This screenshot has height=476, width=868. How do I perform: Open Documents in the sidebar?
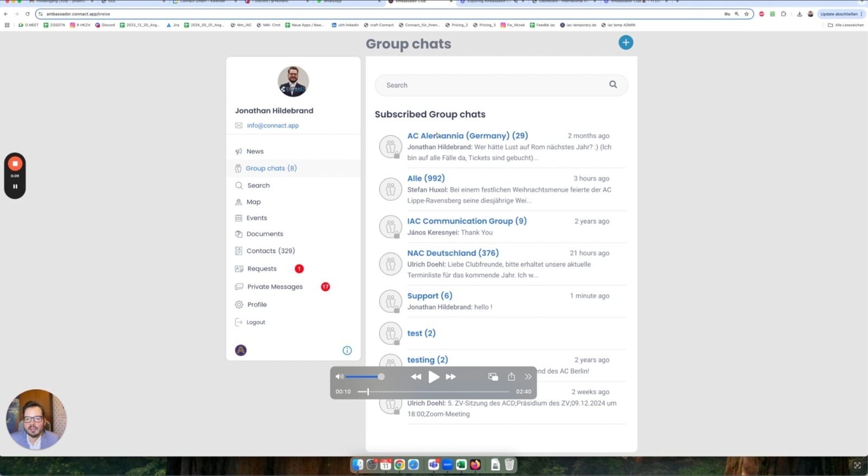click(x=265, y=234)
